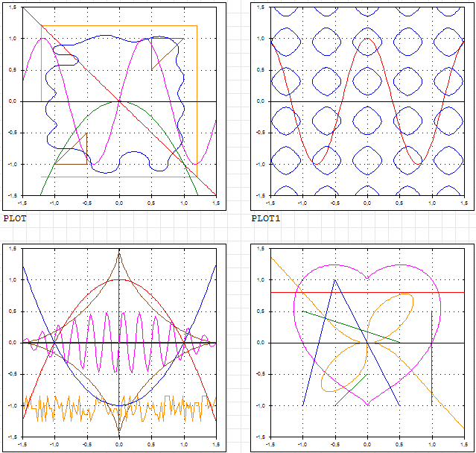Click the PLOT label below the first graph
476x453 pixels.
click(x=14, y=219)
